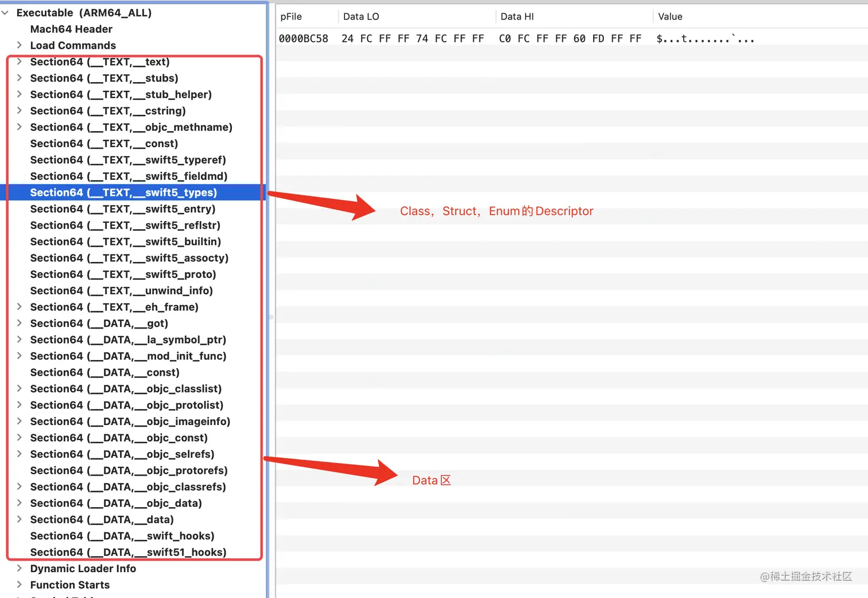The image size is (868, 598).
Task: Expand the __DATA,__got section chevron
Action: tap(19, 323)
